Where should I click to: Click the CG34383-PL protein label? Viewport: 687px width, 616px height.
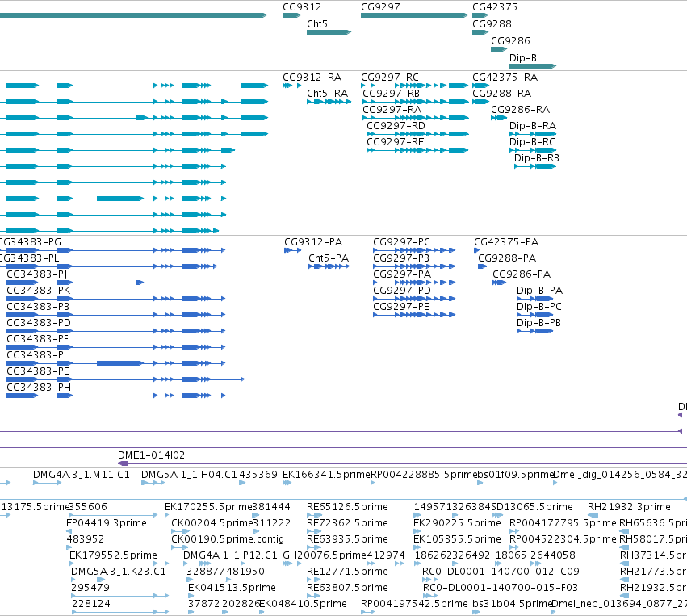pos(29,258)
